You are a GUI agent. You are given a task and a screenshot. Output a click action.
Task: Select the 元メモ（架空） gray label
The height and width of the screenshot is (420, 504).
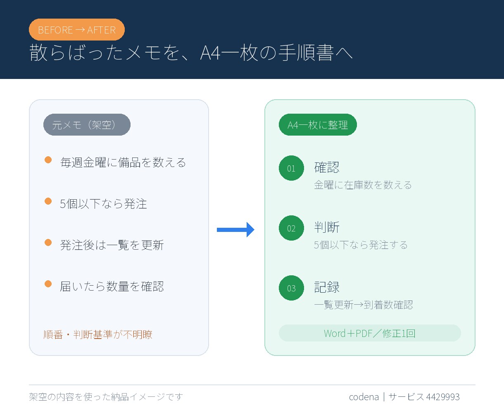coord(87,124)
